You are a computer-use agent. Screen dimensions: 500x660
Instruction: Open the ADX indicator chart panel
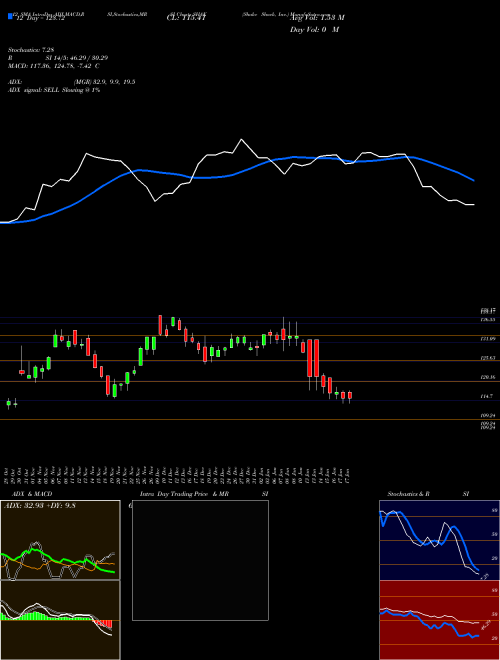60,540
